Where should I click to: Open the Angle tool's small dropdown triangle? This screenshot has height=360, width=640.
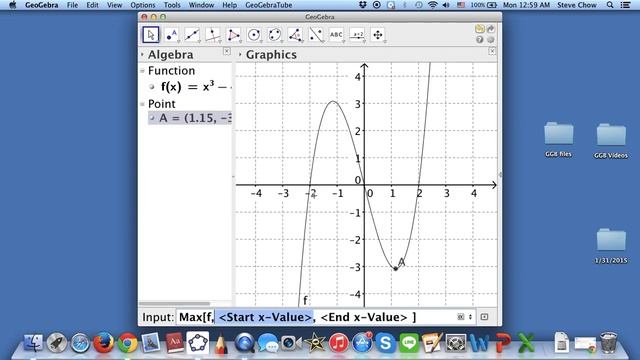[302, 42]
